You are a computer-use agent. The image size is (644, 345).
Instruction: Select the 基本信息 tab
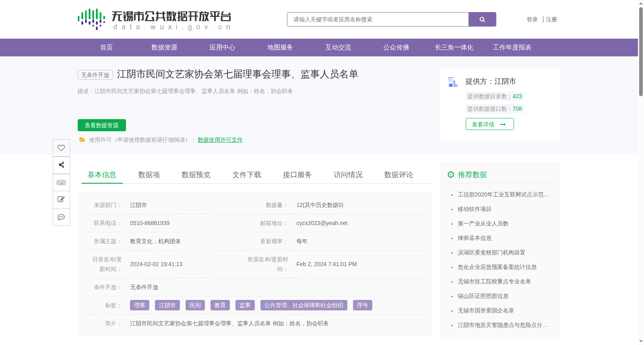click(x=102, y=175)
